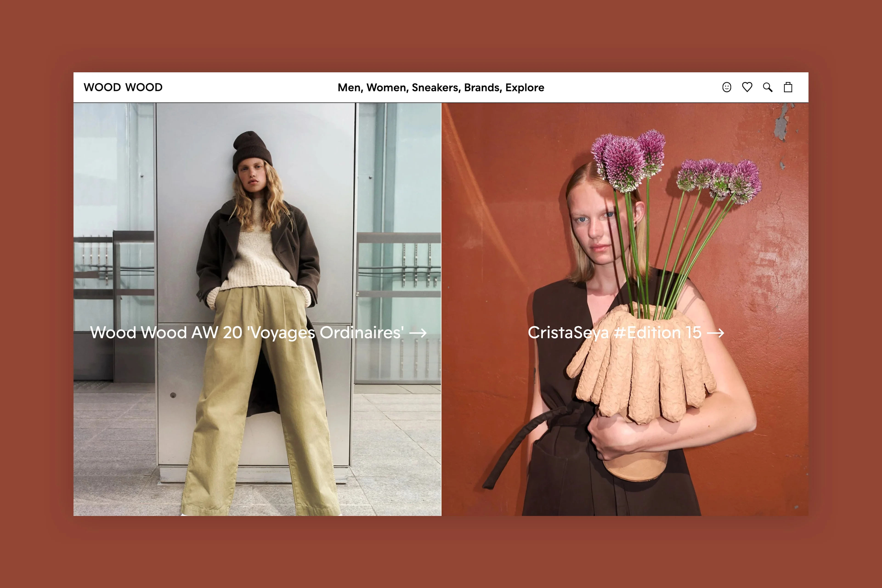Click arrow after 'Voyages Ordinaires' headline

(418, 333)
